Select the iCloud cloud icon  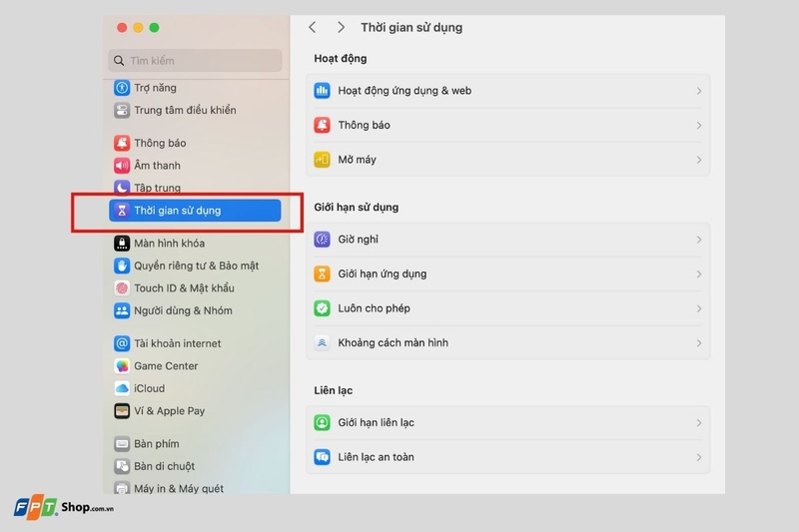click(x=122, y=388)
